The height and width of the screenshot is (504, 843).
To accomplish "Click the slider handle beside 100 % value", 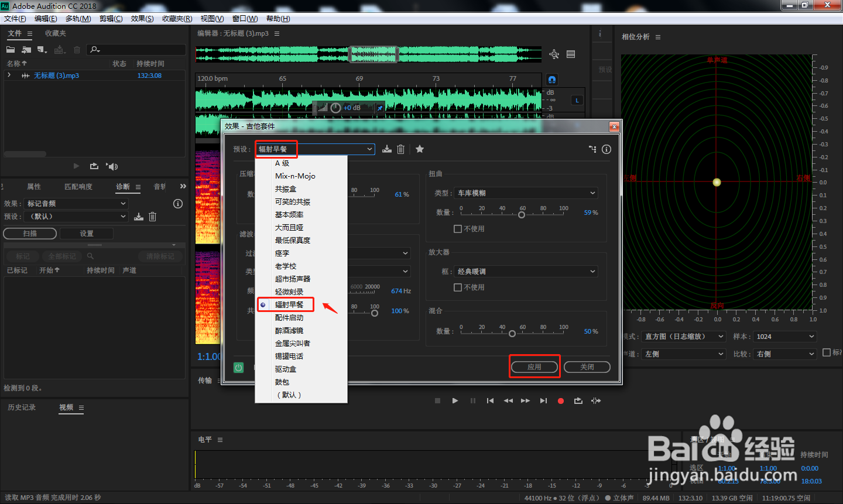I will point(375,313).
